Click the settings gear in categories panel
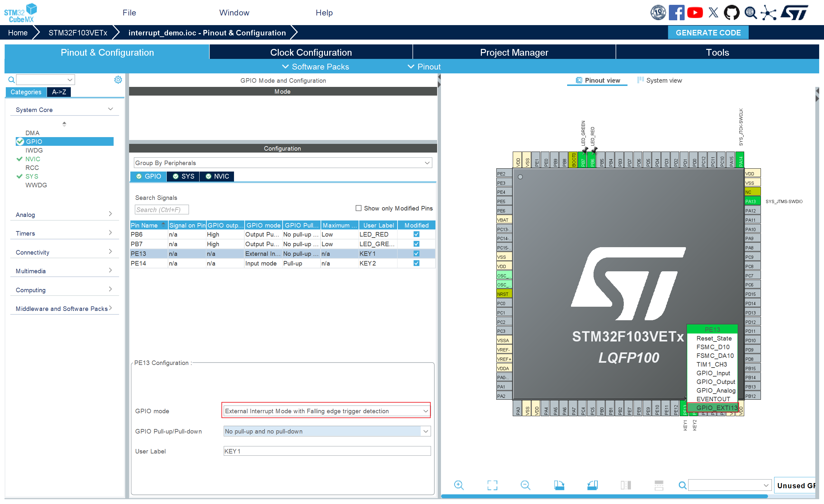 [x=118, y=79]
